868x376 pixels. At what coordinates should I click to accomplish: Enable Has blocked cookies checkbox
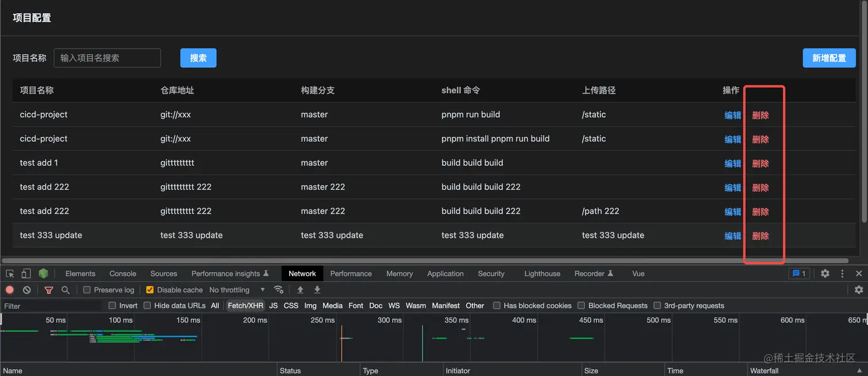(x=497, y=305)
